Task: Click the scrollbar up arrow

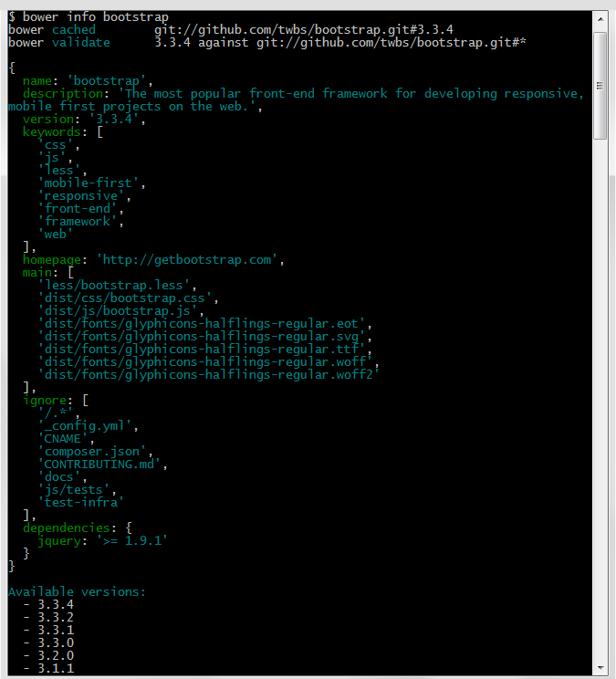Action: pos(600,19)
